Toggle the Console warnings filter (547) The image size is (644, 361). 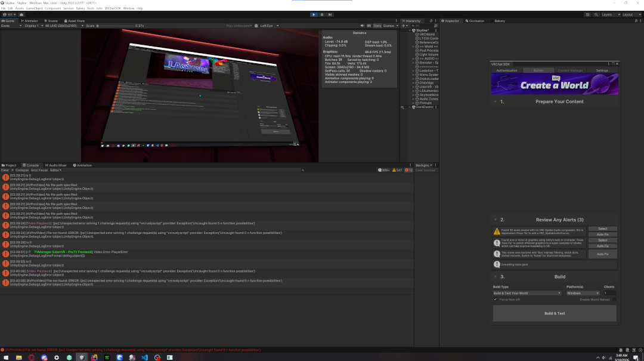click(x=397, y=170)
